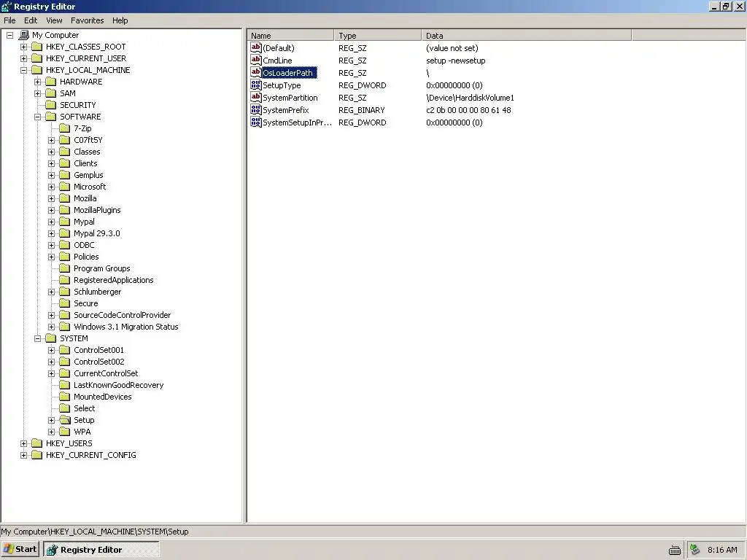Click the SystemSetupInPr... DWORD value icon
This screenshot has width=747, height=560.
(256, 122)
